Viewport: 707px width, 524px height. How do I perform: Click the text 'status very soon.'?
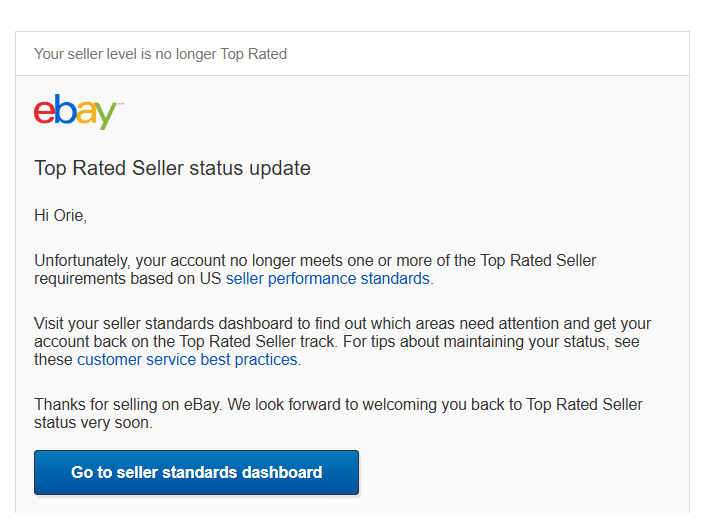[93, 423]
